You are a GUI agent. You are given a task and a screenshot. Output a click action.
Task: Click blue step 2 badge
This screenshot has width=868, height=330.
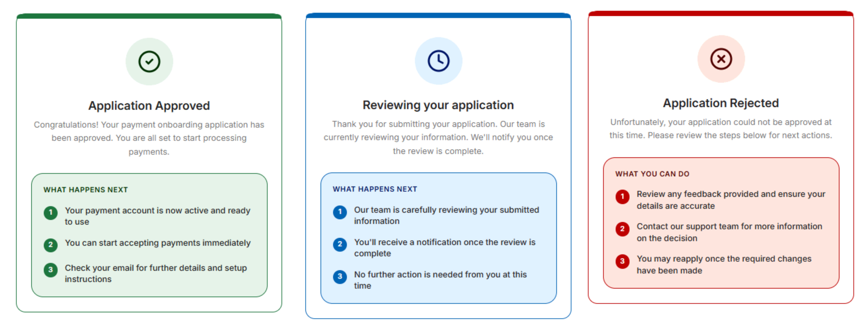[x=340, y=244]
